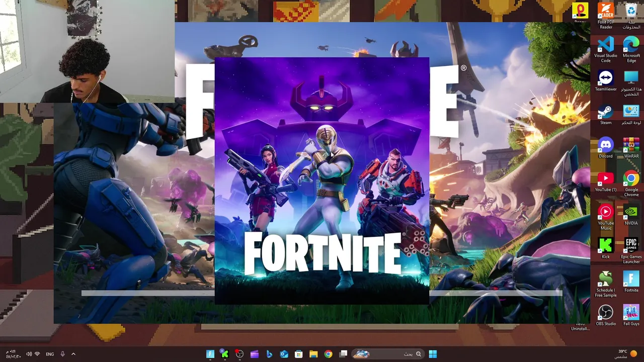Image resolution: width=644 pixels, height=362 pixels.
Task: Launch Visual Studio Code desktop shortcut
Action: pyautogui.click(x=606, y=49)
